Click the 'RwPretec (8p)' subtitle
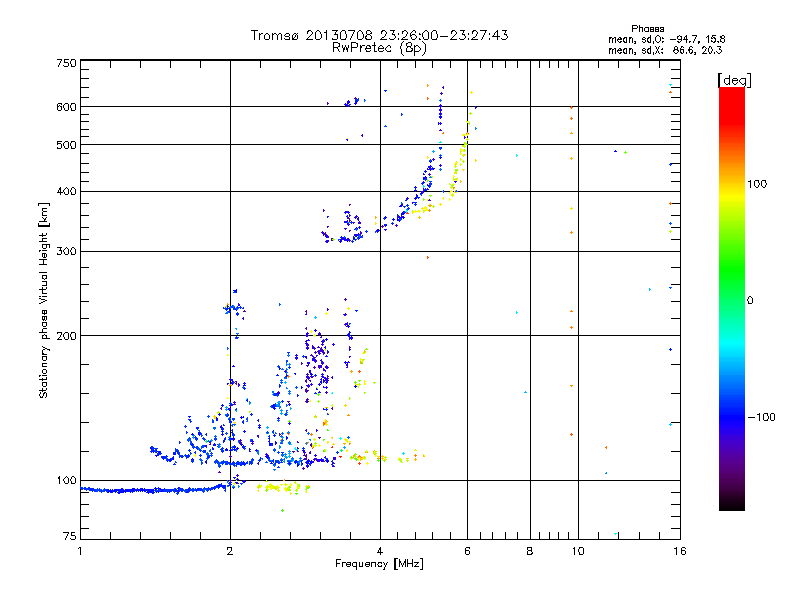This screenshot has width=800, height=600. 379,48
